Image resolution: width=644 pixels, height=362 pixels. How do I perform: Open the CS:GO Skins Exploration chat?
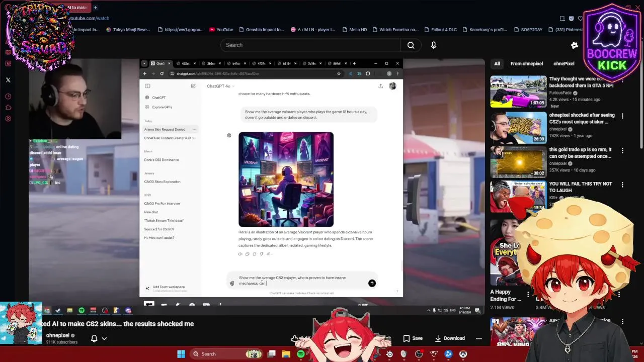162,182
